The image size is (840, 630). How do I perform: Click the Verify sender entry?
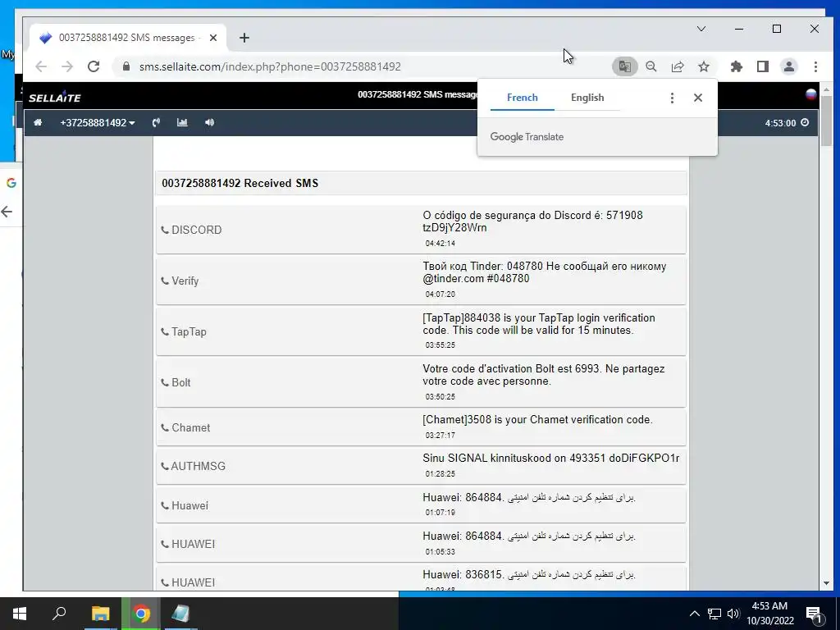point(180,281)
